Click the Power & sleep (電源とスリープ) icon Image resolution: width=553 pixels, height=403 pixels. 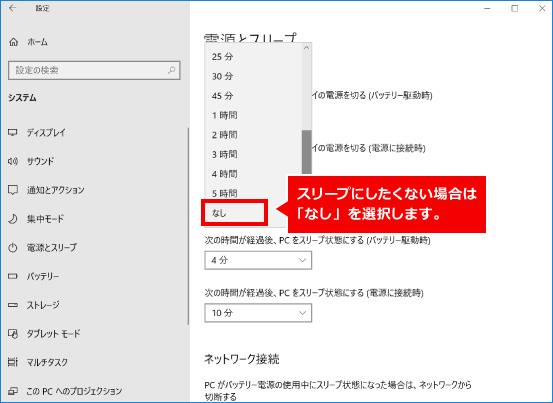pyautogui.click(x=13, y=248)
